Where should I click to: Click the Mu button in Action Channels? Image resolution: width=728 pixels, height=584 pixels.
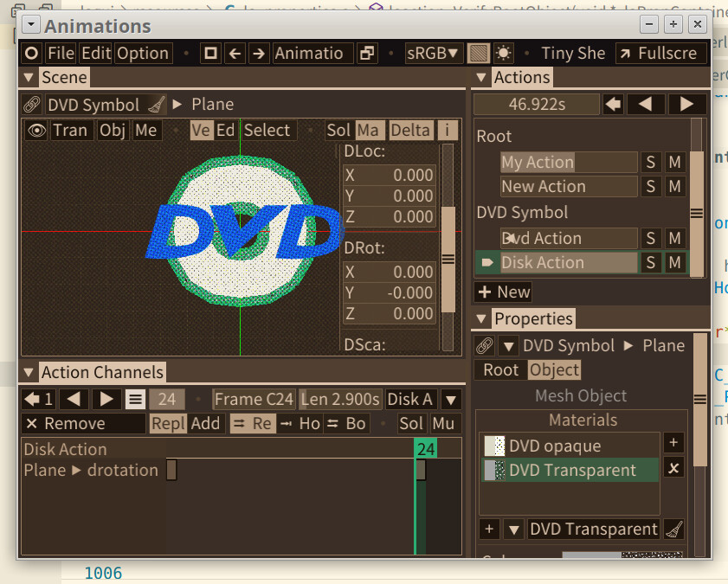[444, 423]
